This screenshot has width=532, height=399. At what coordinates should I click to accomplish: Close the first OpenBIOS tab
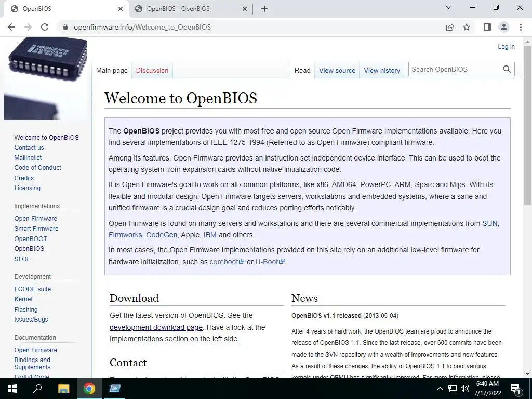[121, 9]
